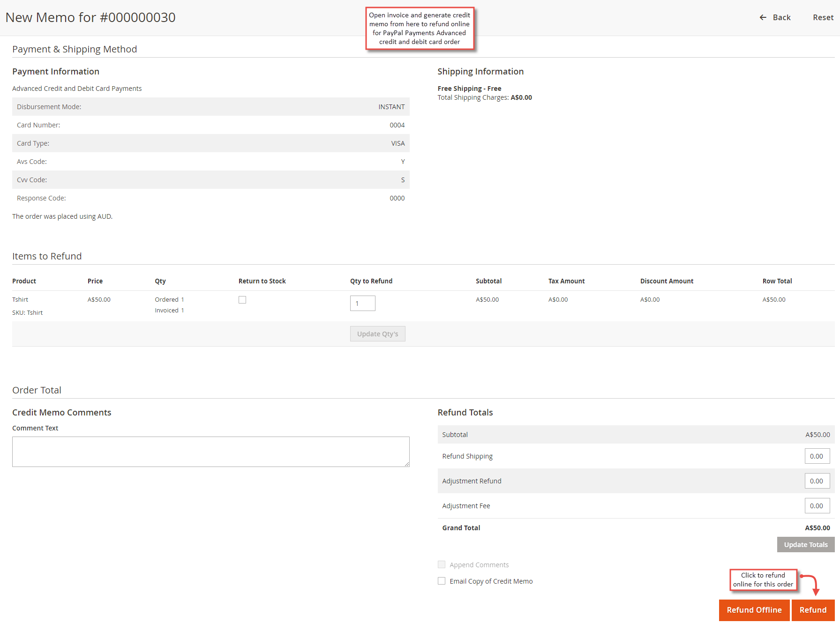Tick the Return to Stock checkbox for Tshirt

[x=242, y=300]
